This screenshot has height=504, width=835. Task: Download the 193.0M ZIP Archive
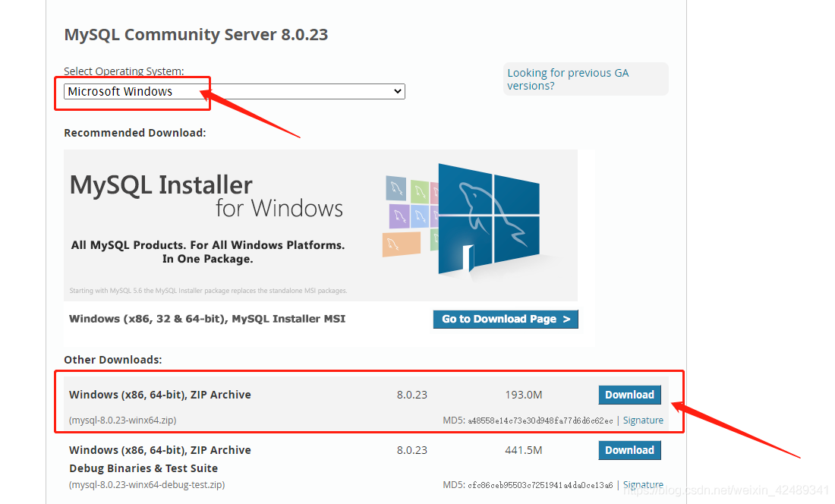click(x=629, y=395)
